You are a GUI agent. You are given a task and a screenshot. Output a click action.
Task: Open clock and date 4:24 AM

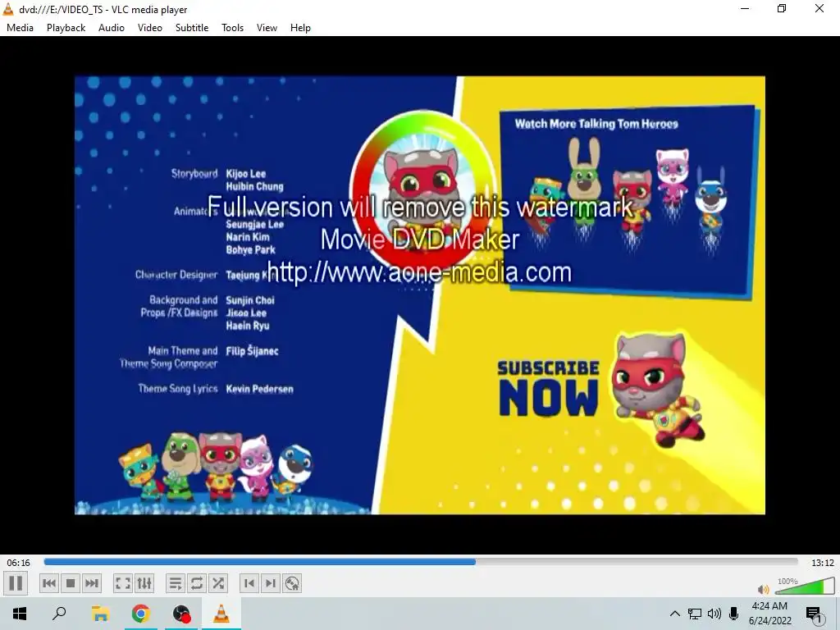tap(769, 614)
